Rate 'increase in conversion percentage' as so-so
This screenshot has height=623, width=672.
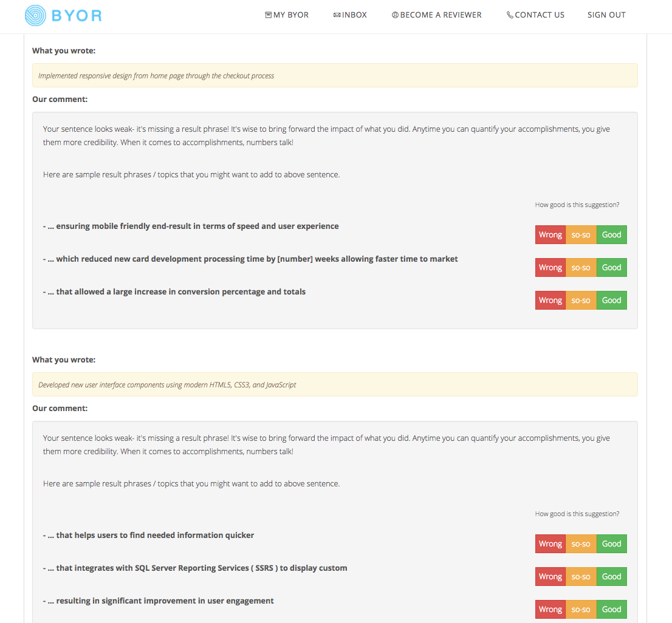coord(581,300)
